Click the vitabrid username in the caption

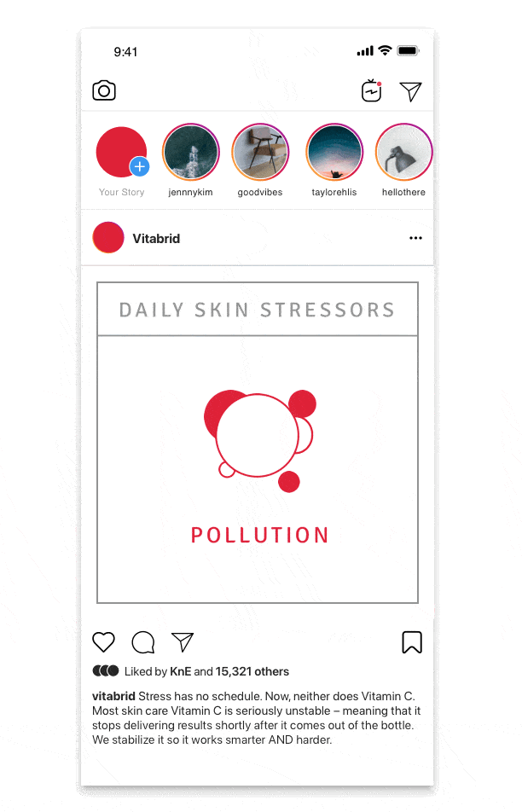click(113, 696)
